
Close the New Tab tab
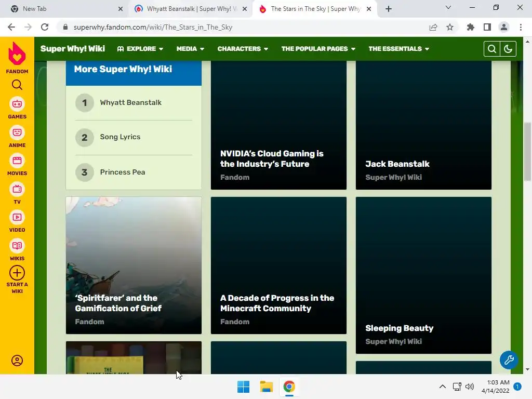pyautogui.click(x=121, y=9)
